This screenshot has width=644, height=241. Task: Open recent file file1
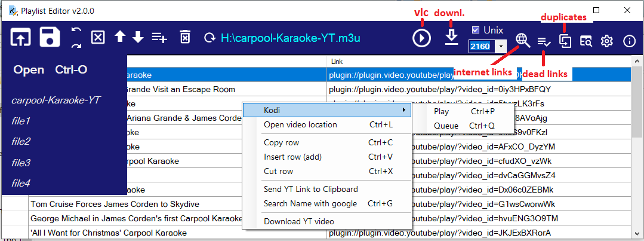(21, 121)
